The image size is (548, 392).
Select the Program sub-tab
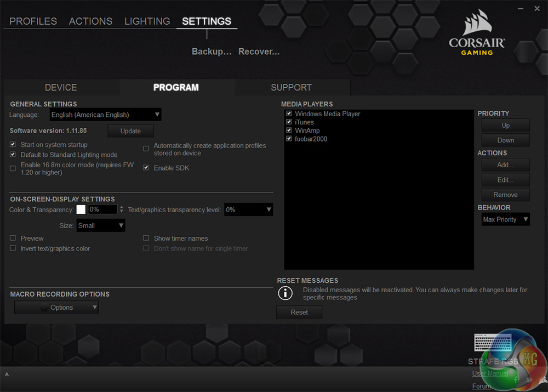pos(176,87)
